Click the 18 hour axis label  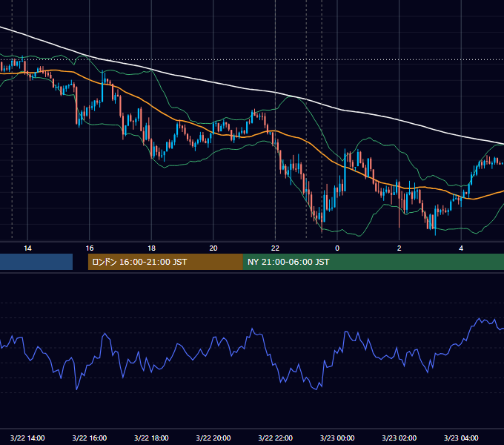tap(151, 248)
